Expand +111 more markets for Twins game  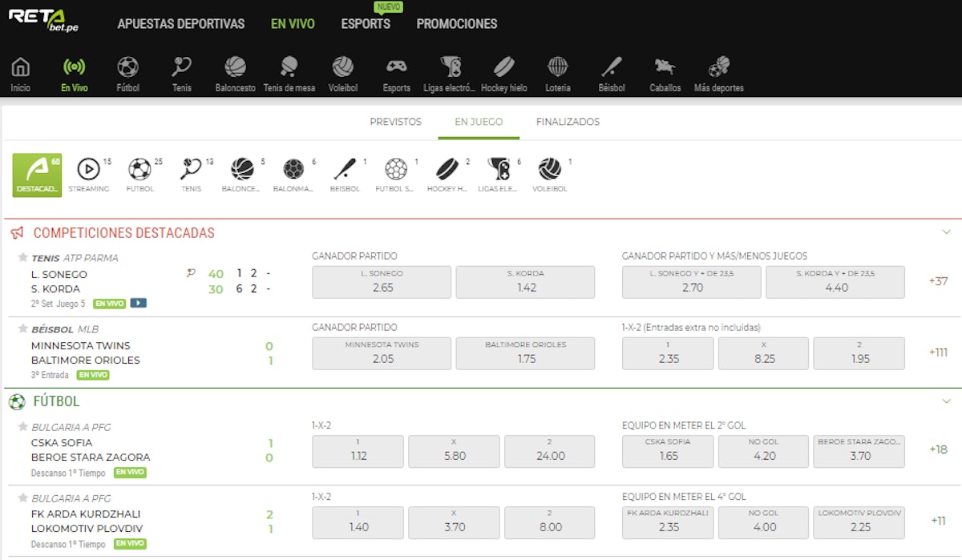tap(938, 353)
